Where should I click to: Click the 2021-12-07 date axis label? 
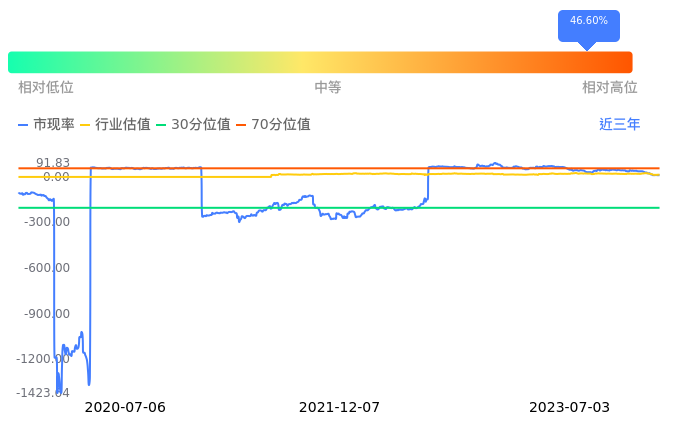(340, 408)
